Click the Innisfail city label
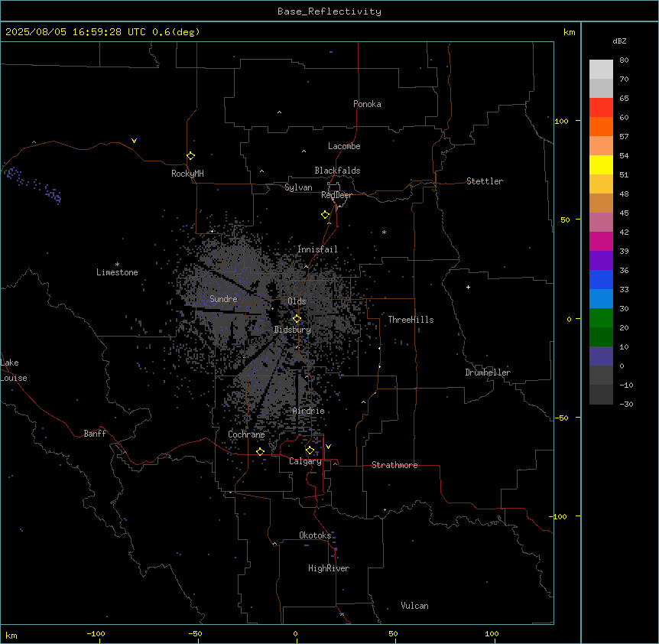Screen dimensions: 659x644 (317, 249)
